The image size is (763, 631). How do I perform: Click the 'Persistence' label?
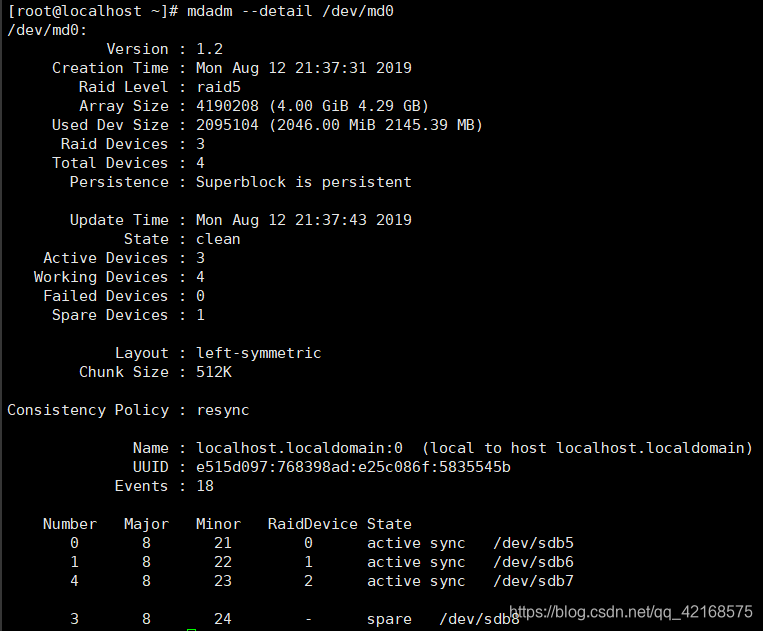click(119, 182)
